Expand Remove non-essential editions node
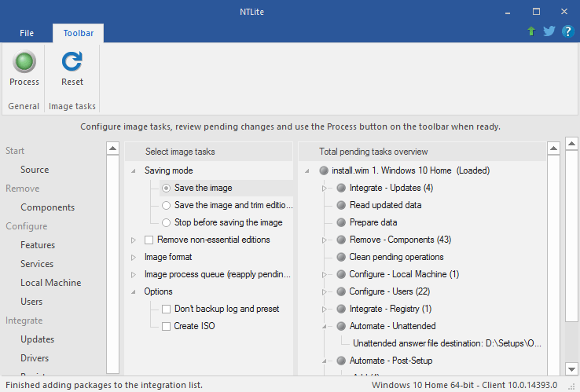Screen dimensions: 580x392 pyautogui.click(x=133, y=240)
